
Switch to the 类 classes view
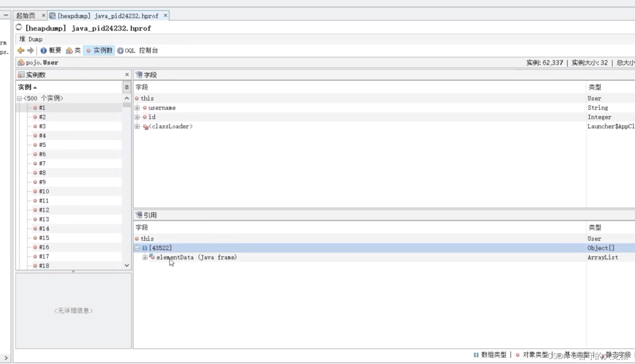click(73, 50)
